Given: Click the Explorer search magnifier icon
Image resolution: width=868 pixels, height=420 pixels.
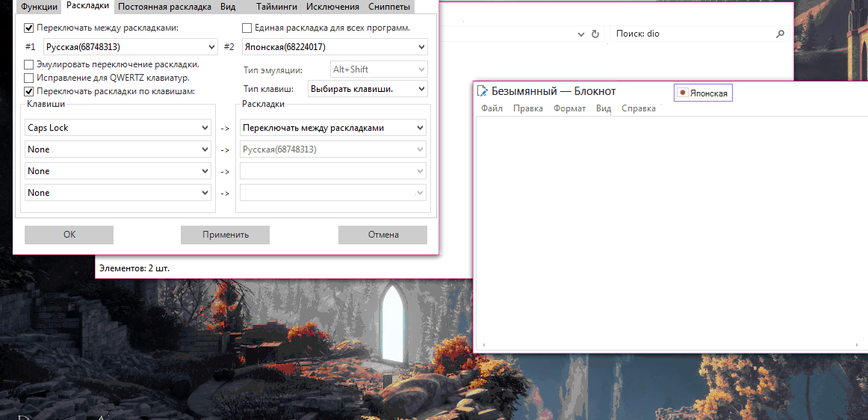Looking at the screenshot, I should point(780,34).
